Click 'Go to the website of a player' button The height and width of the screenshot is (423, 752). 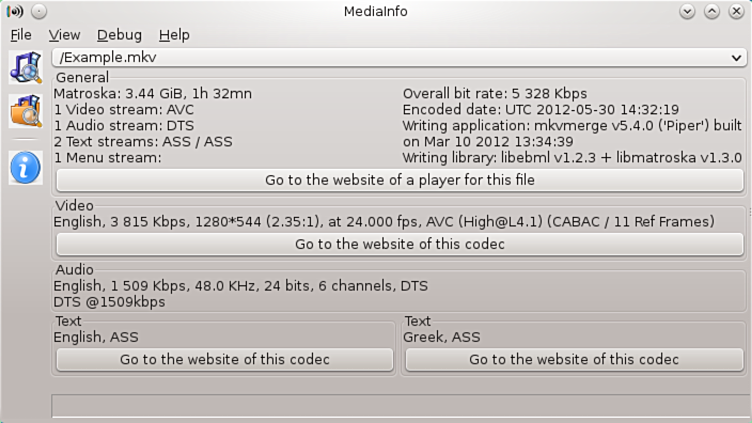pyautogui.click(x=400, y=180)
